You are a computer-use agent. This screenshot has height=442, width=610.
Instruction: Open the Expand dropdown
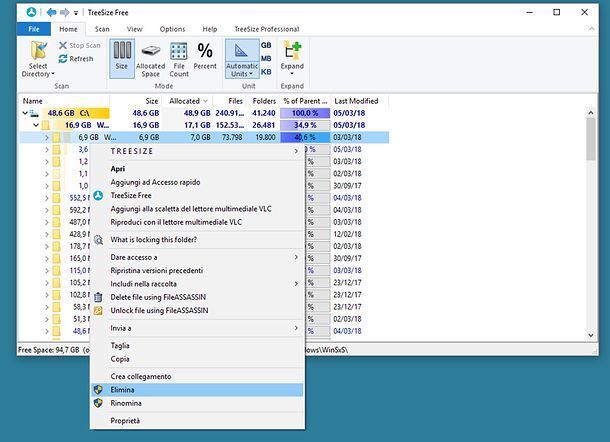(x=292, y=58)
